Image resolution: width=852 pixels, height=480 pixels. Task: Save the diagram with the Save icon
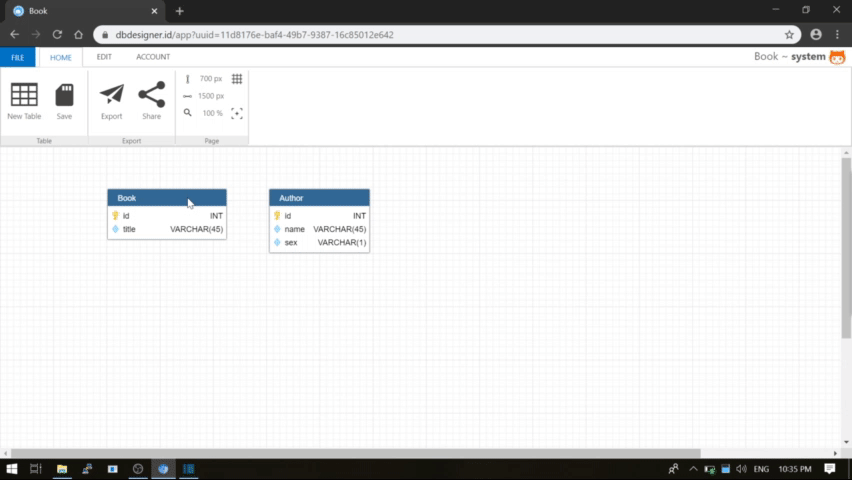pos(64,96)
